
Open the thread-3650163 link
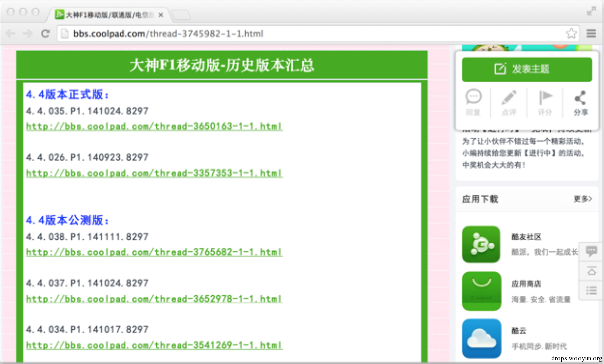click(x=154, y=126)
